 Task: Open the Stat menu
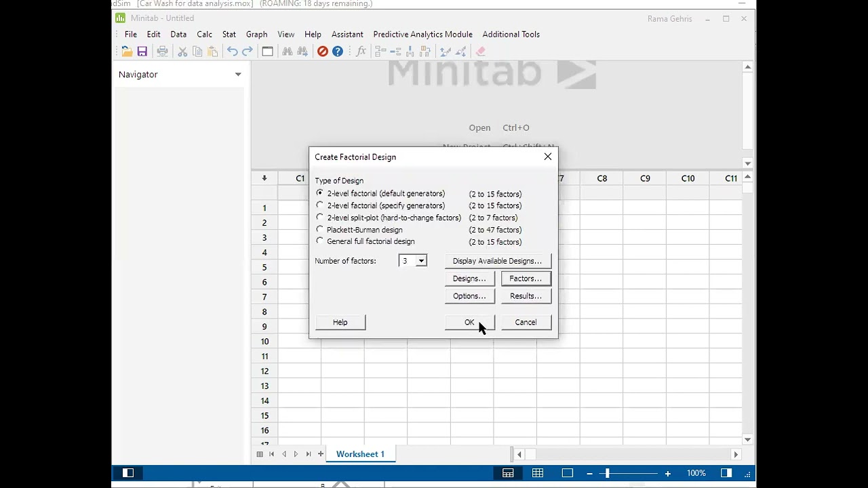click(x=229, y=34)
